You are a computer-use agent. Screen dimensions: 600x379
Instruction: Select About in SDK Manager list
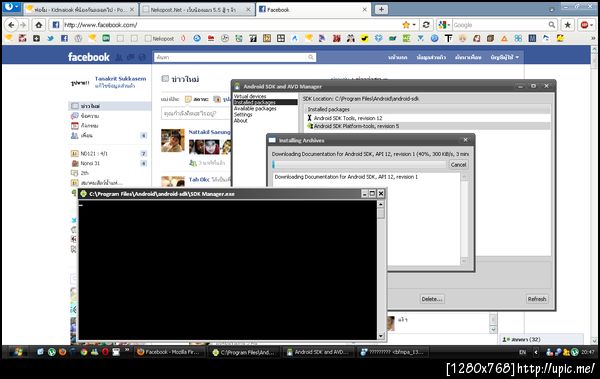tap(241, 121)
